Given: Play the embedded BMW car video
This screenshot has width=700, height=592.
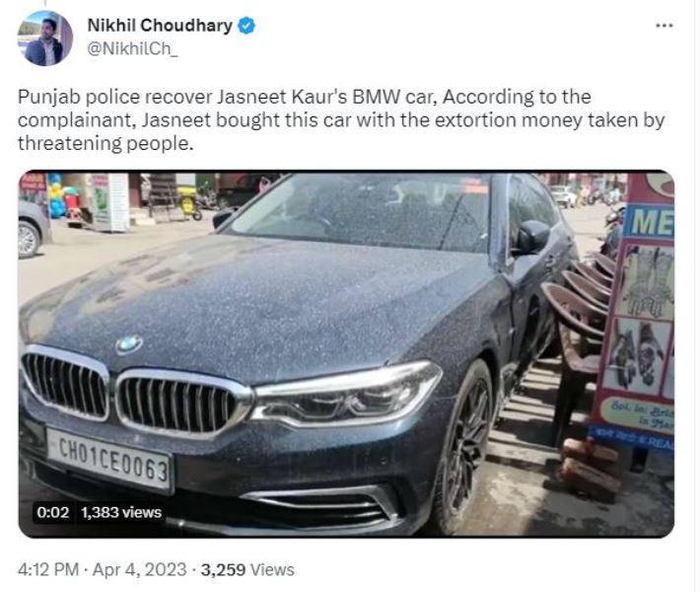Looking at the screenshot, I should point(346,354).
